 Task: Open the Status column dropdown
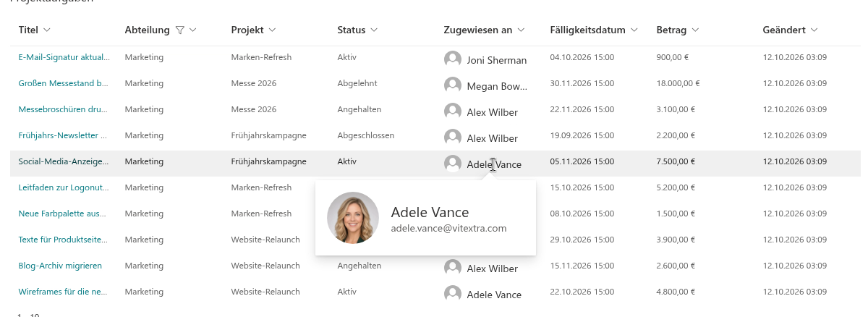coord(373,30)
